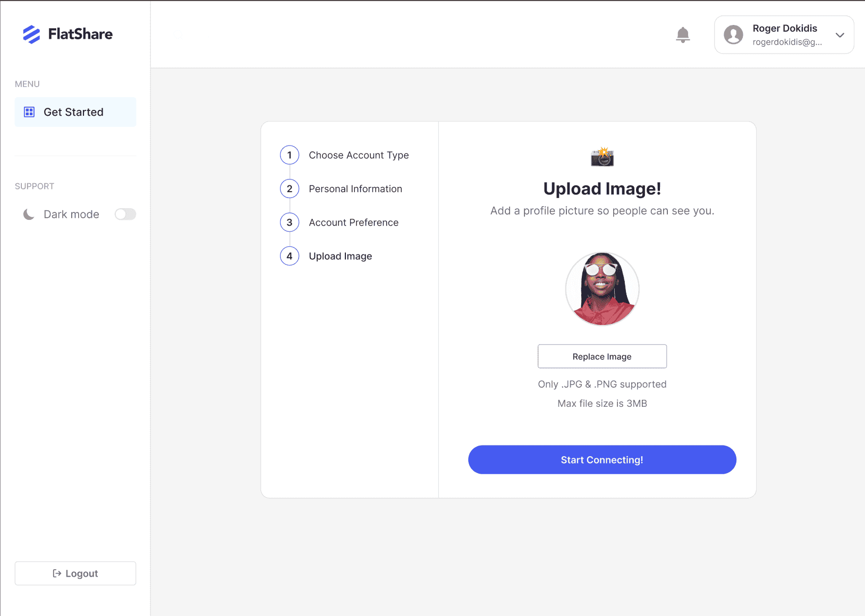Click the Dark mode label
Image resolution: width=865 pixels, height=616 pixels.
(x=71, y=215)
